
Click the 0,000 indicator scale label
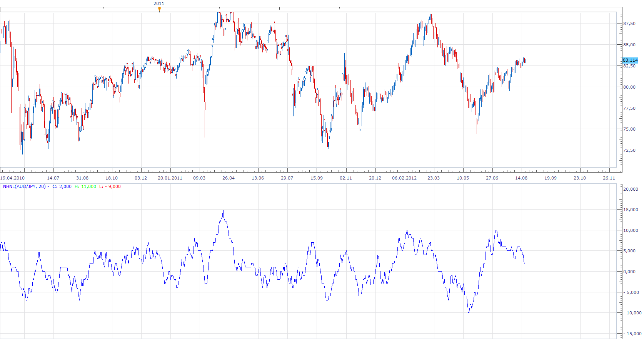tap(629, 272)
